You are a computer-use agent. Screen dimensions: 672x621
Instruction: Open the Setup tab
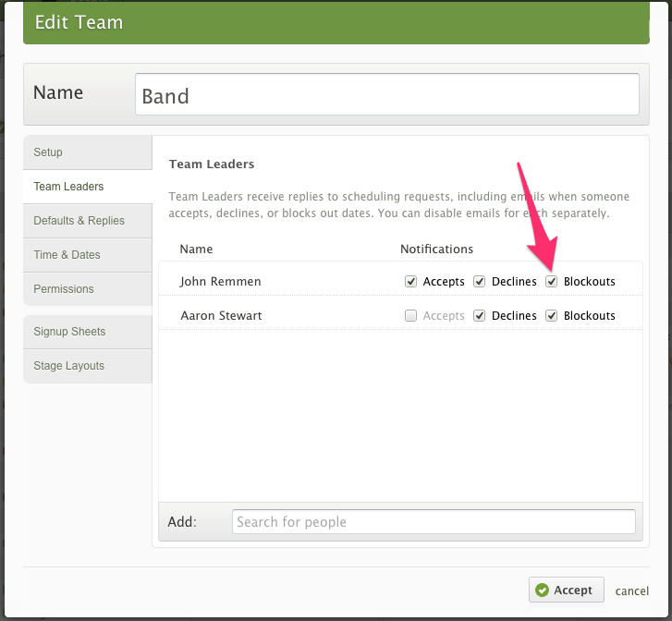coord(88,152)
